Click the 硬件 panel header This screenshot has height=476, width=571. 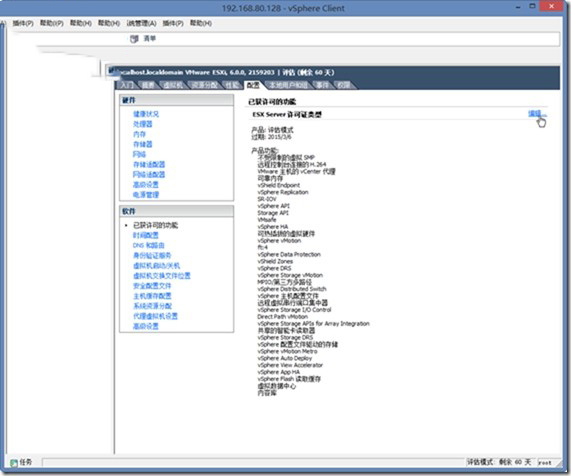176,100
